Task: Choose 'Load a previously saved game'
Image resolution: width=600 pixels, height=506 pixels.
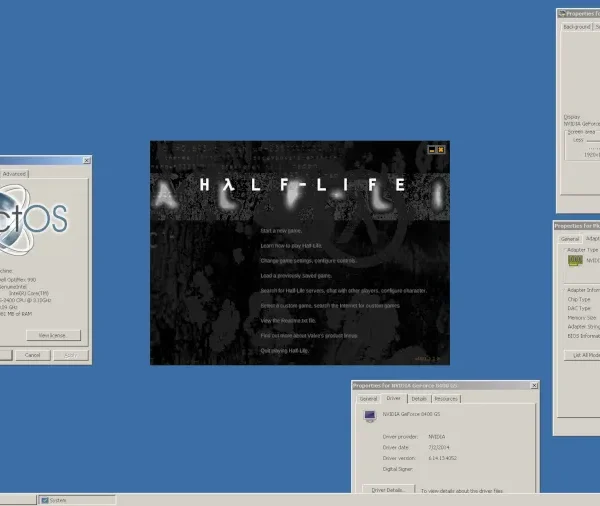Action: [x=296, y=276]
